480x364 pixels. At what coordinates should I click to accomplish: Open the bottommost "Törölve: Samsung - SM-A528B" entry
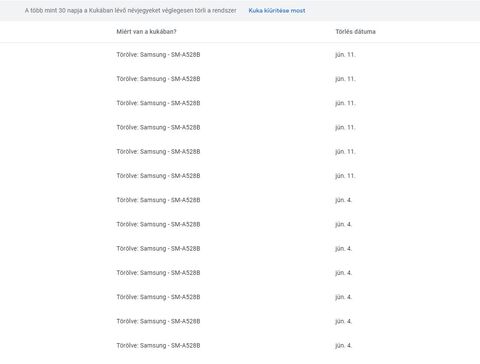[158, 346]
